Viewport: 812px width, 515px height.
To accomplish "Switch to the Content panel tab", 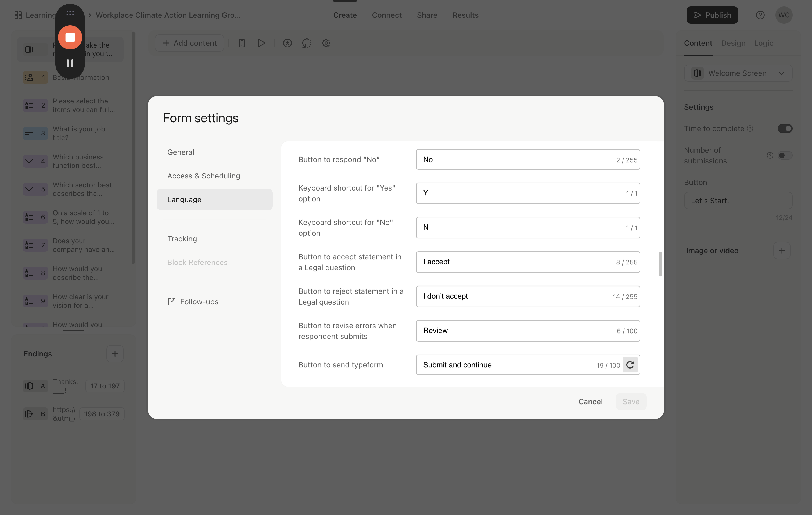I will (x=698, y=43).
